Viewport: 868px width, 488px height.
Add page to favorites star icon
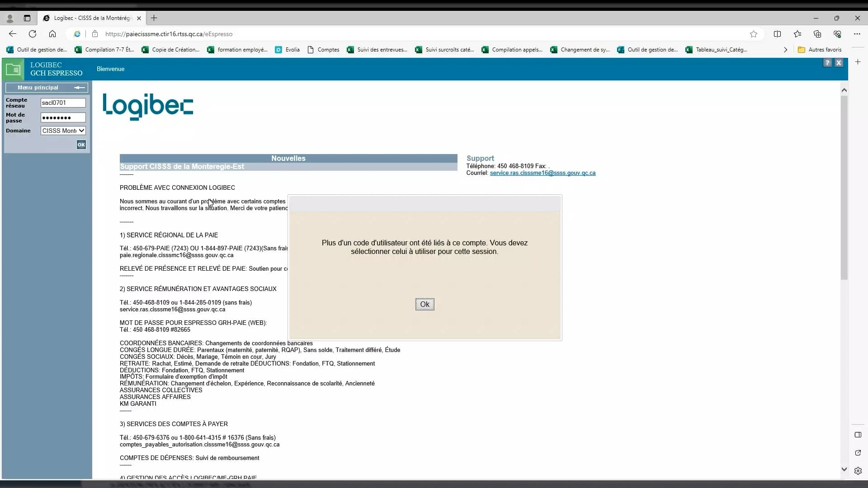(x=753, y=34)
